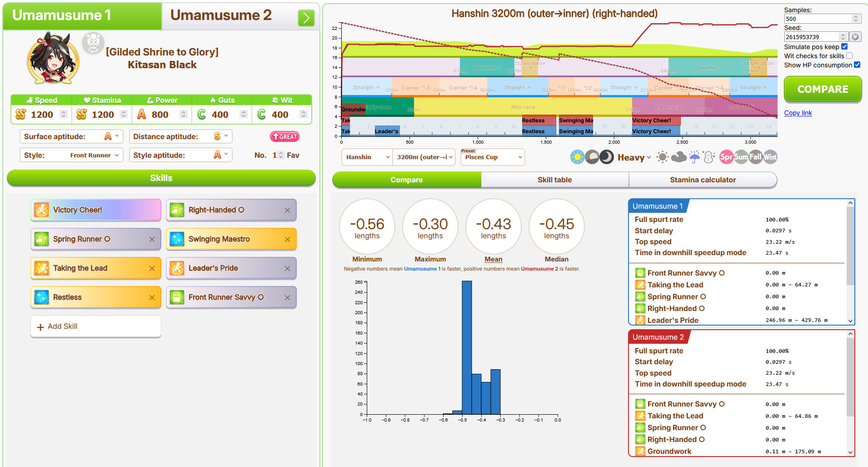Open the Heavy ground condition dropdown
The width and height of the screenshot is (868, 467).
click(634, 158)
